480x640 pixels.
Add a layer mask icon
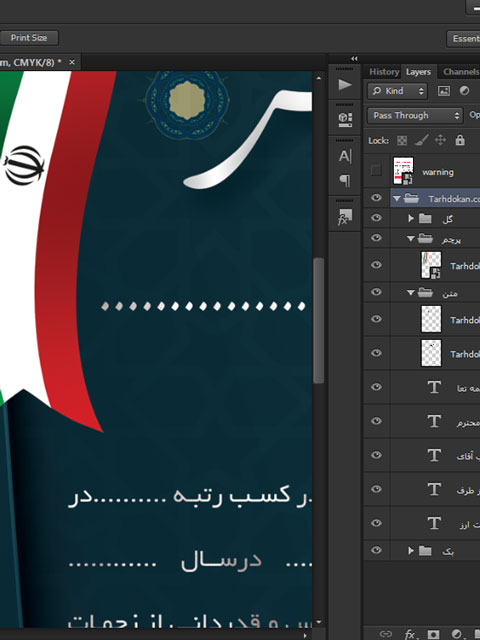point(433,634)
